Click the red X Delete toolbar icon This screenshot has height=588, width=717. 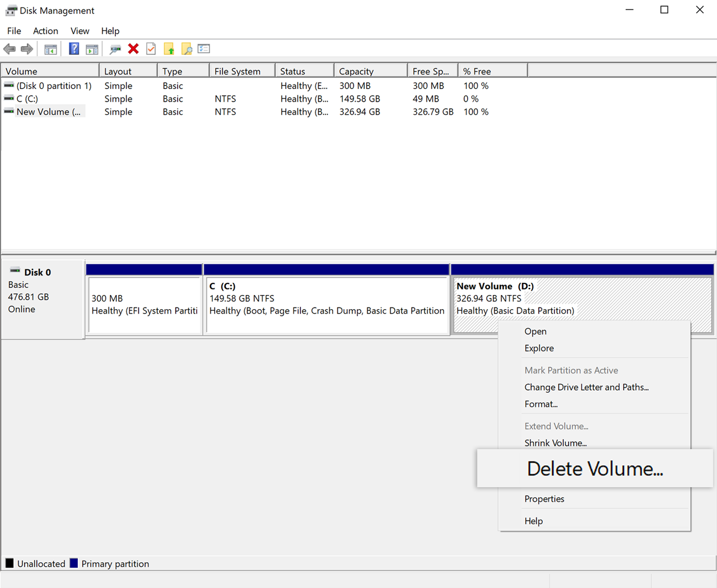tap(133, 49)
